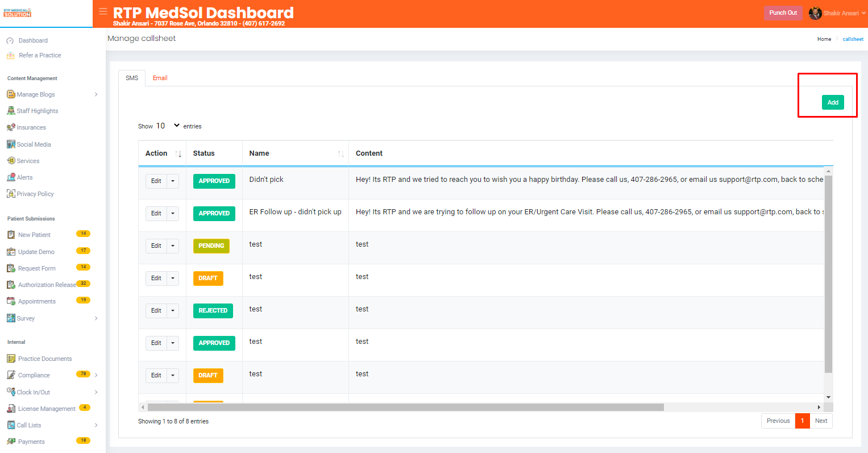The image size is (868, 453).
Task: Follow the Home breadcrumb link
Action: pos(824,39)
